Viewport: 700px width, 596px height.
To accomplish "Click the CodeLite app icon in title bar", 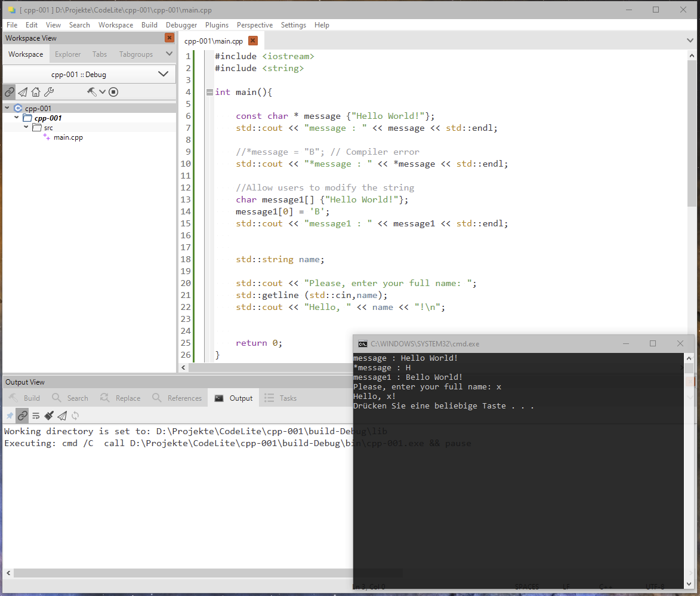I will [11, 10].
